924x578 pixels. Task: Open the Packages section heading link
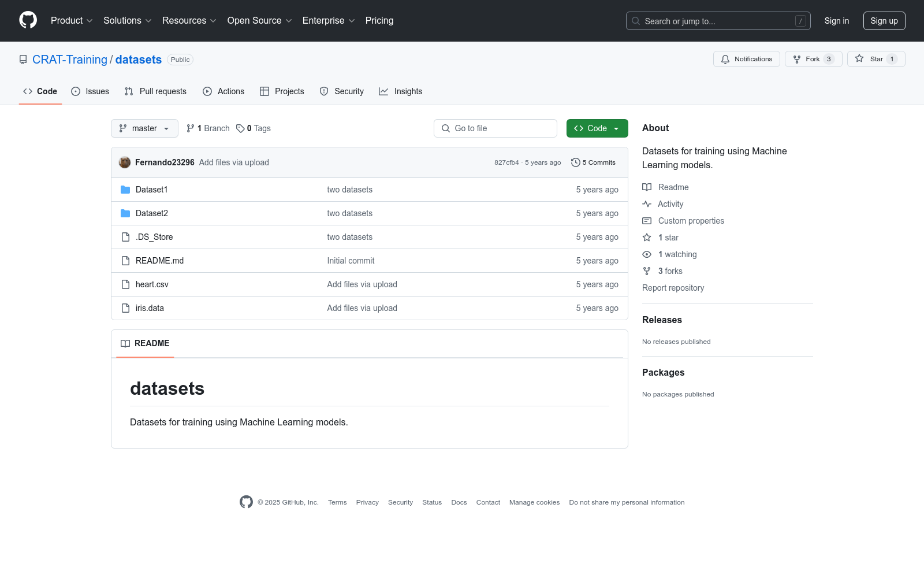tap(663, 372)
